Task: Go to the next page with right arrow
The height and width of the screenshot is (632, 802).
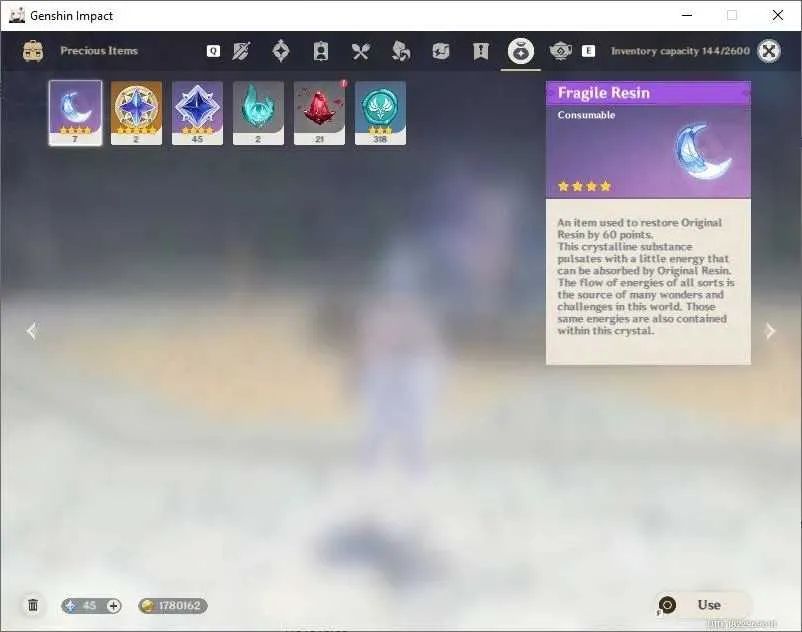Action: (770, 331)
